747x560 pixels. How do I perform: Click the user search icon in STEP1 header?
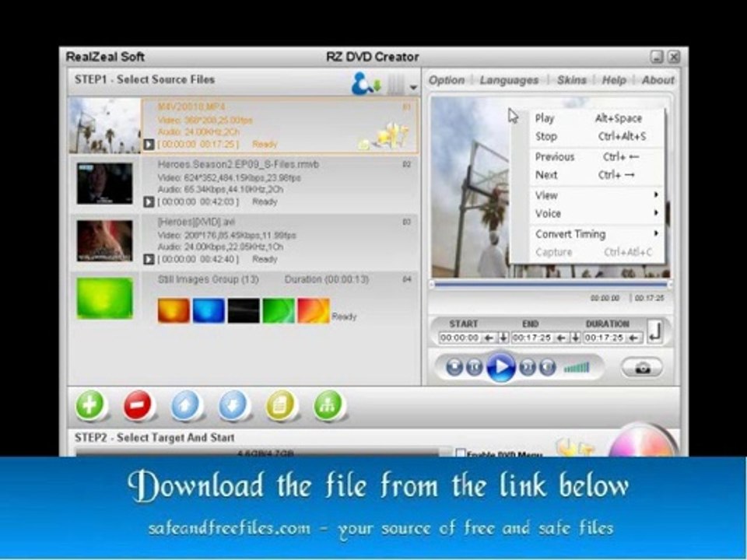click(366, 83)
